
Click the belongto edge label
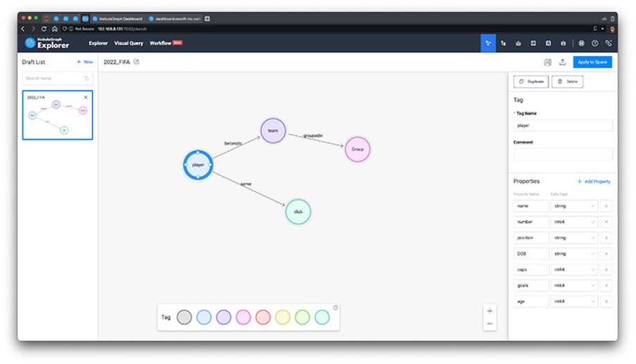(x=234, y=143)
